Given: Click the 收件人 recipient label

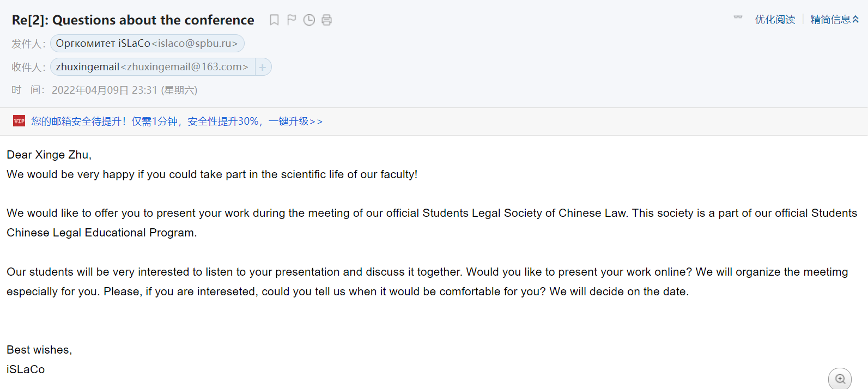Looking at the screenshot, I should click(x=28, y=67).
